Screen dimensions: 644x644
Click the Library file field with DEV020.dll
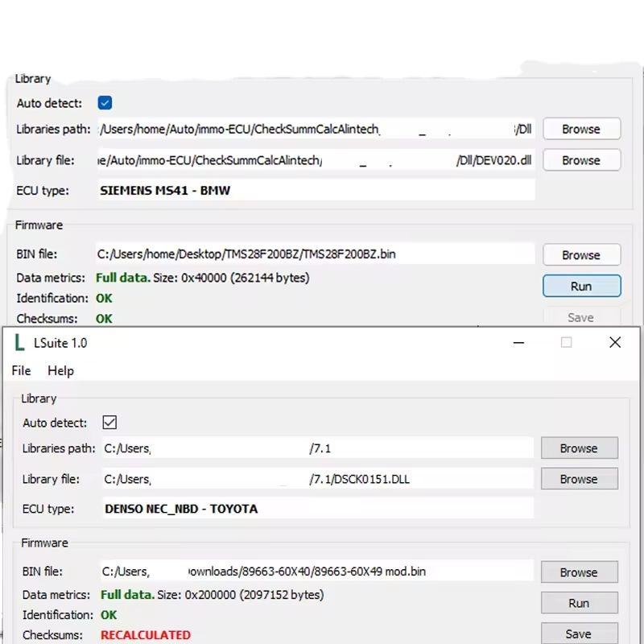(x=316, y=160)
